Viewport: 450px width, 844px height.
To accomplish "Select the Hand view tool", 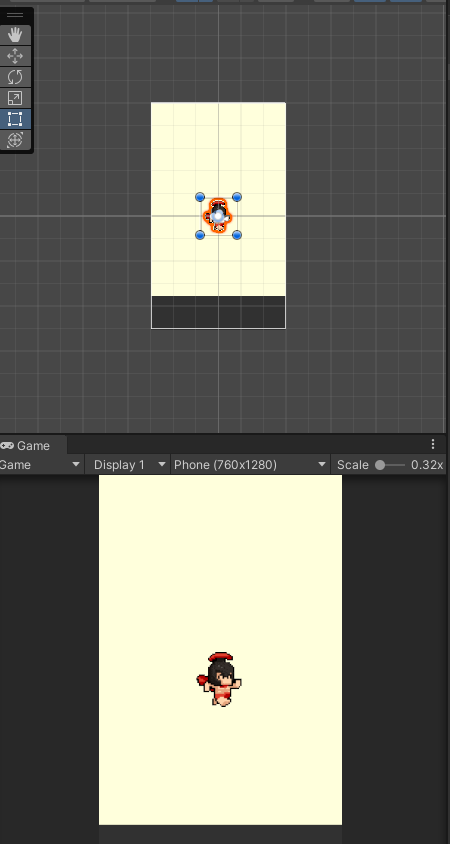I will pos(15,35).
